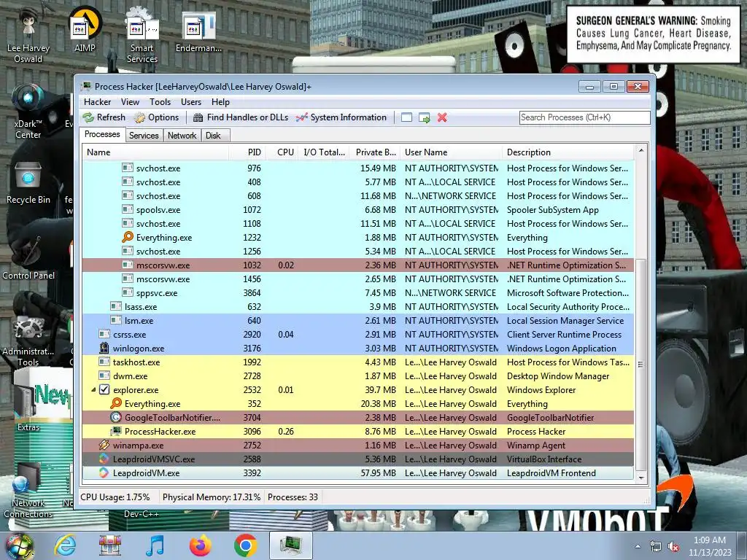747x560 pixels.
Task: Click the Processes: 33 status entry
Action: pyautogui.click(x=293, y=497)
